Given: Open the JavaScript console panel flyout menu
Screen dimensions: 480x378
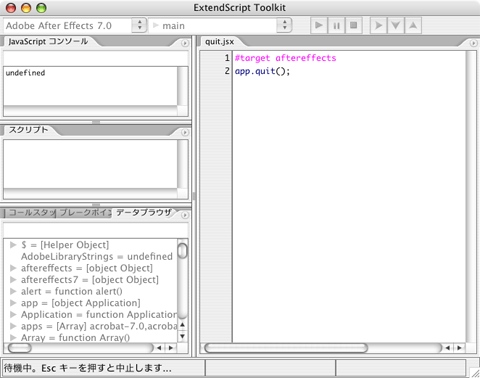Looking at the screenshot, I should pos(184,43).
